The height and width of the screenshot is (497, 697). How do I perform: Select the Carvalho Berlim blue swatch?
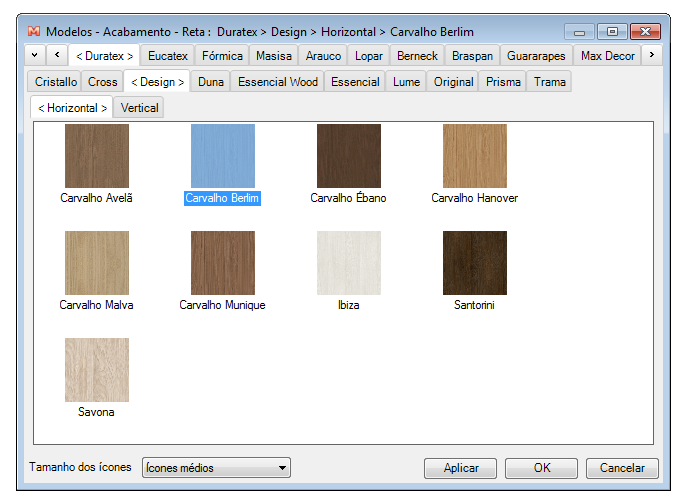click(223, 156)
